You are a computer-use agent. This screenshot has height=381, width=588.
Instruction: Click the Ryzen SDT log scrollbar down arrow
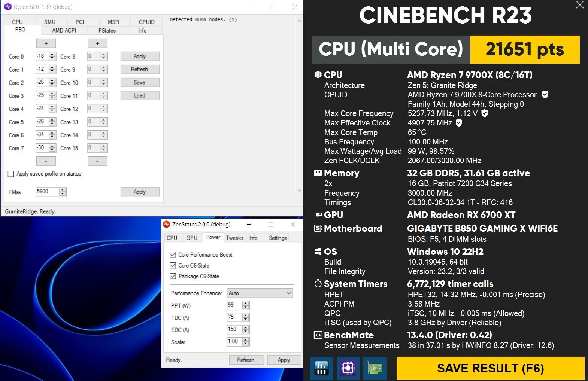pyautogui.click(x=299, y=190)
